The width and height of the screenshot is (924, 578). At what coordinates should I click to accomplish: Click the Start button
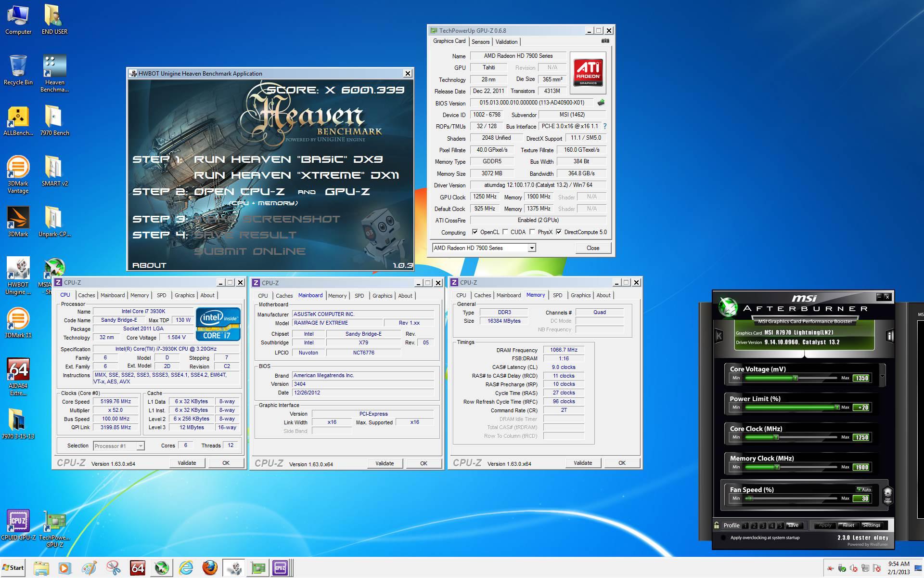click(13, 568)
